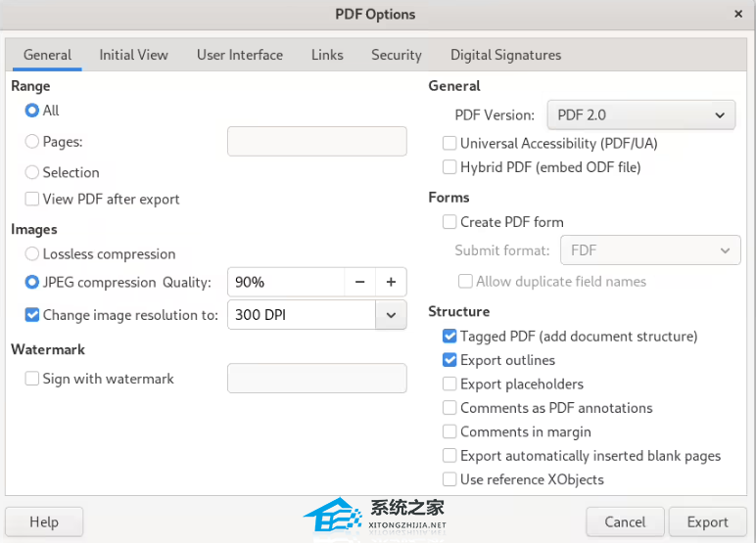Check Universal Accessibility (PDF/UA) option
756x543 pixels.
pos(449,144)
